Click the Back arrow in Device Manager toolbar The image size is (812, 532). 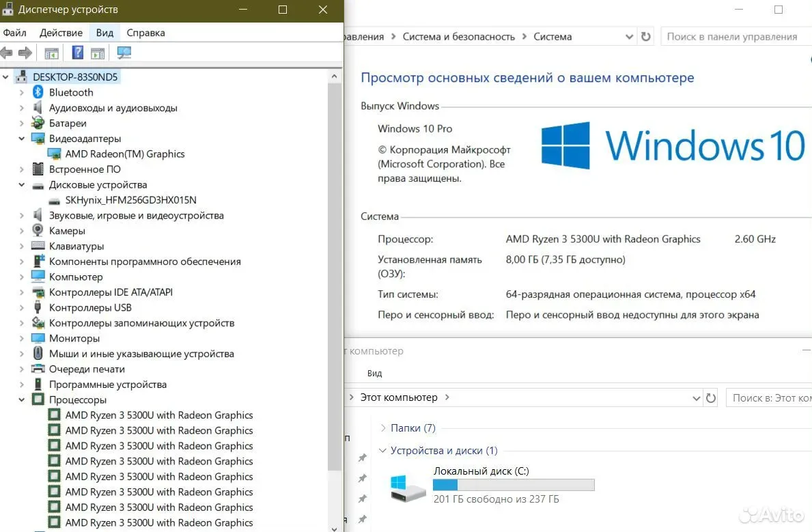coord(7,53)
